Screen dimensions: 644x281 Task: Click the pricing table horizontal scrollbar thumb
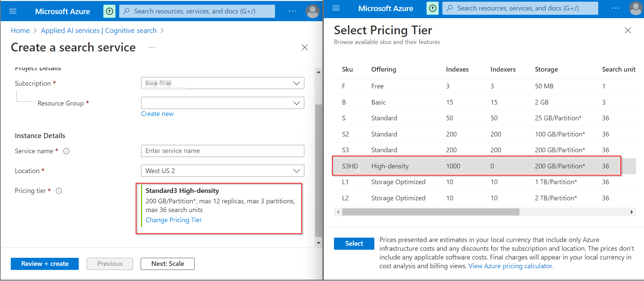(x=431, y=212)
